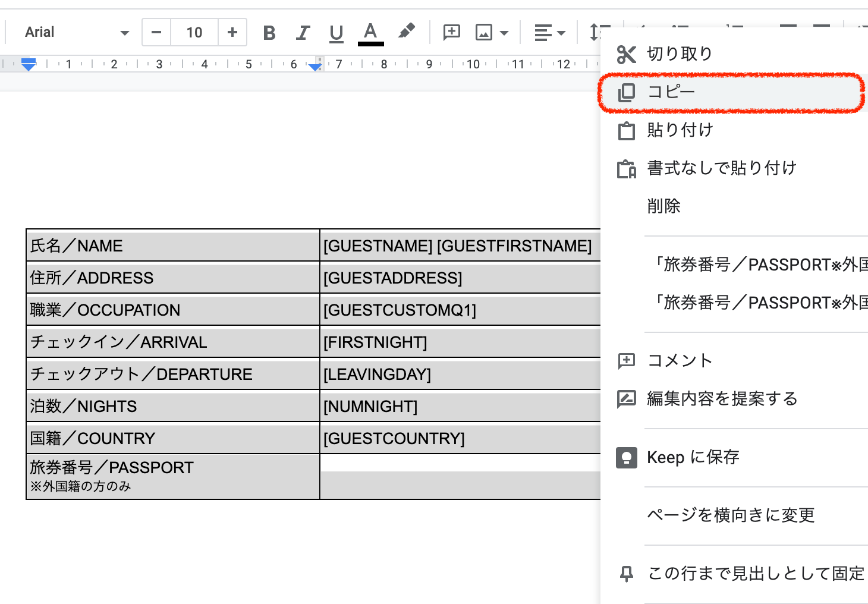Decrease font size with minus button
Image resolution: width=868 pixels, height=604 pixels.
[156, 32]
